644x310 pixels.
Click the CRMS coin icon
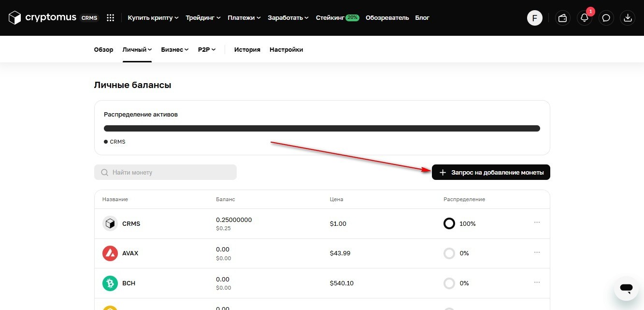(110, 223)
